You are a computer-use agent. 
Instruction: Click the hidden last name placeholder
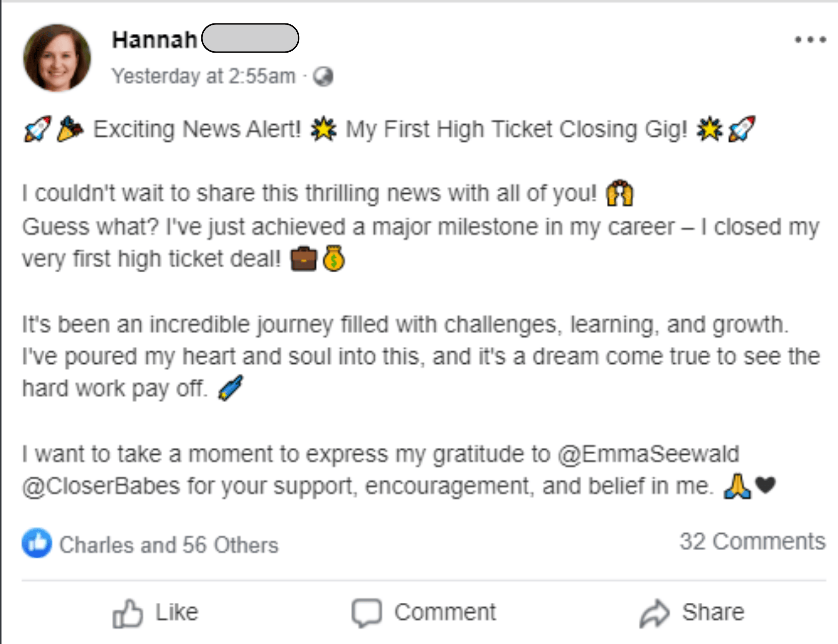click(x=251, y=39)
